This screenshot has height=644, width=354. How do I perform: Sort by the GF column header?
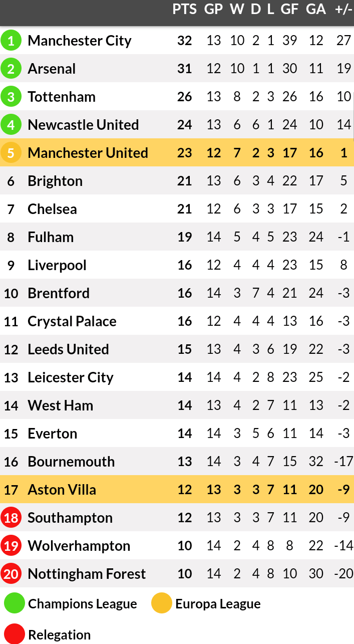click(289, 10)
